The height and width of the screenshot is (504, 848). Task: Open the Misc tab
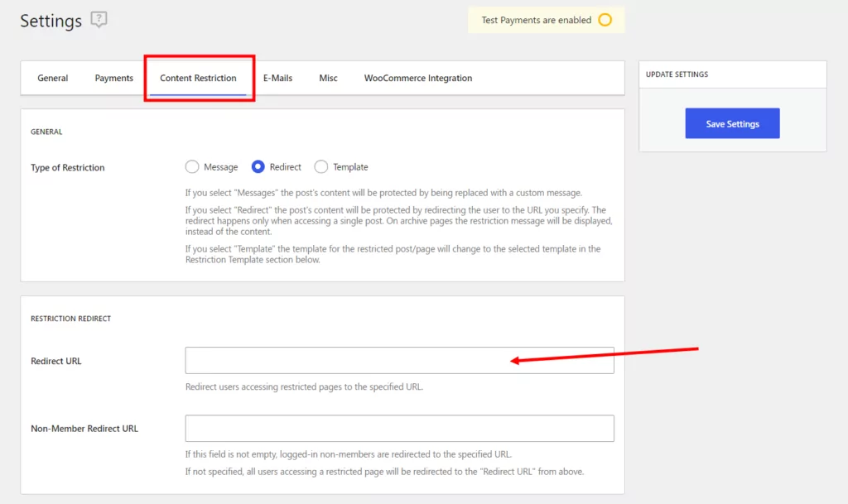click(328, 78)
